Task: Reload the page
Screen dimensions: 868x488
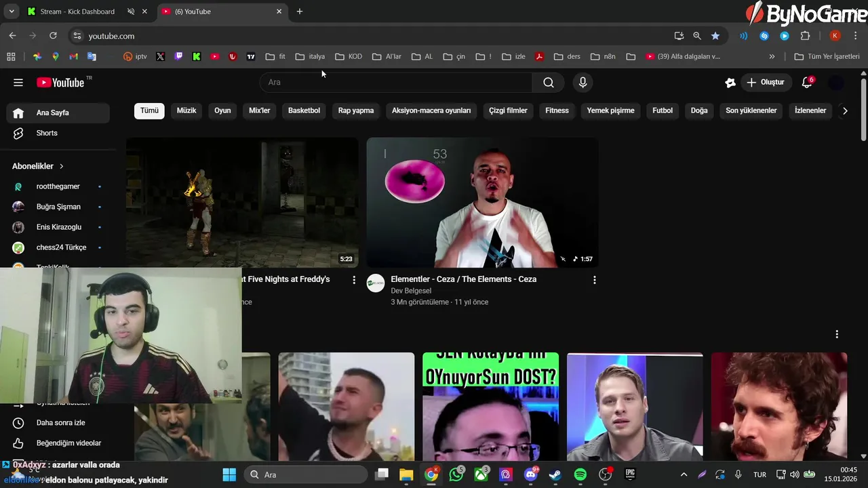Action: (x=53, y=36)
